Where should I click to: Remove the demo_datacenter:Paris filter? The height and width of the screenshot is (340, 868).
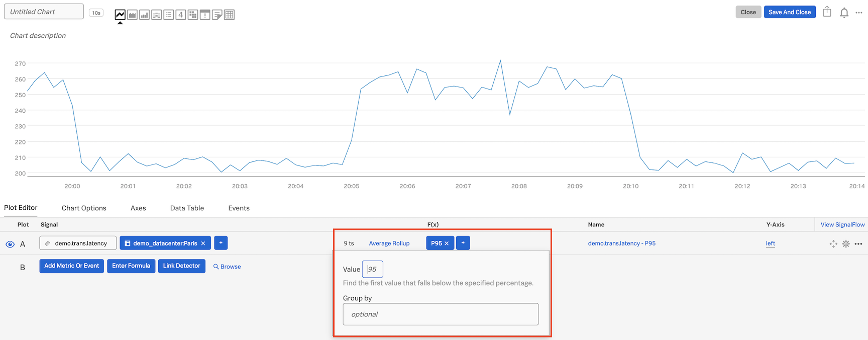[203, 243]
